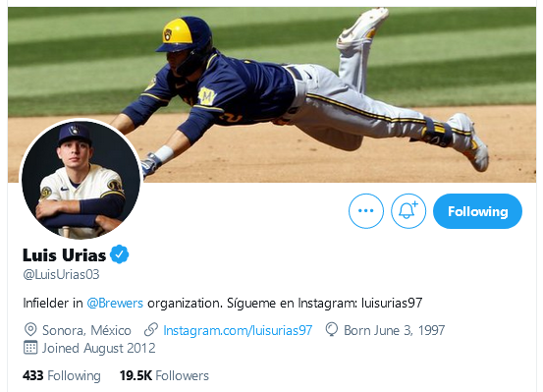543x392 pixels.
Task: Click the link chain icon
Action: pos(151,329)
